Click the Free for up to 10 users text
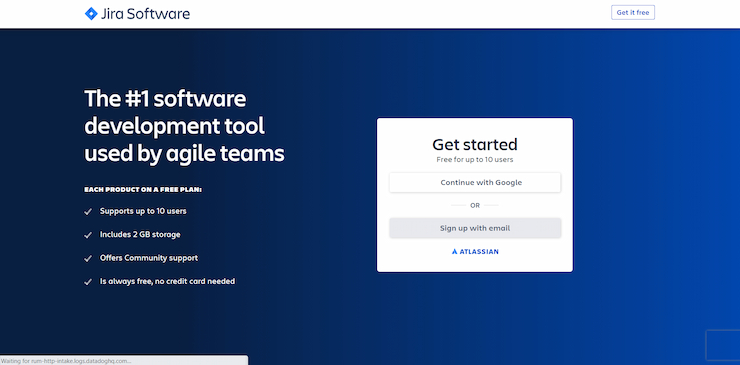Image resolution: width=740 pixels, height=365 pixels. click(475, 160)
